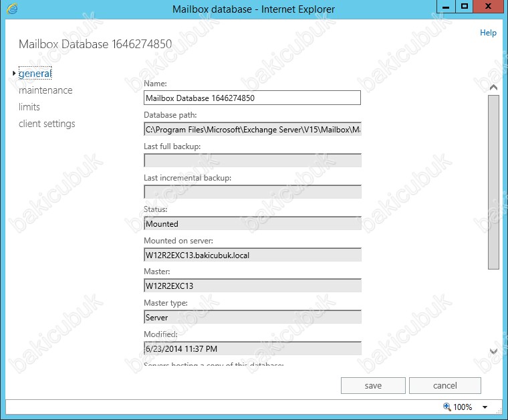
Task: Open the zoom level dropdown arrow
Action: (x=485, y=407)
